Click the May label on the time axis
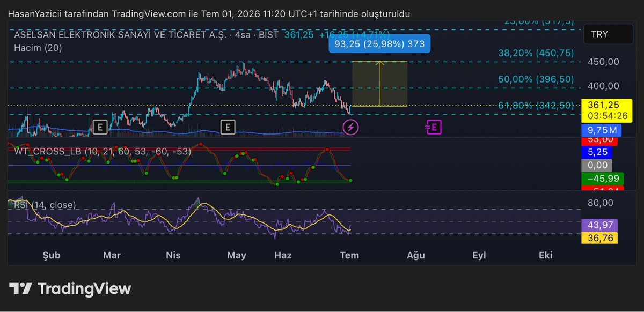 (237, 255)
